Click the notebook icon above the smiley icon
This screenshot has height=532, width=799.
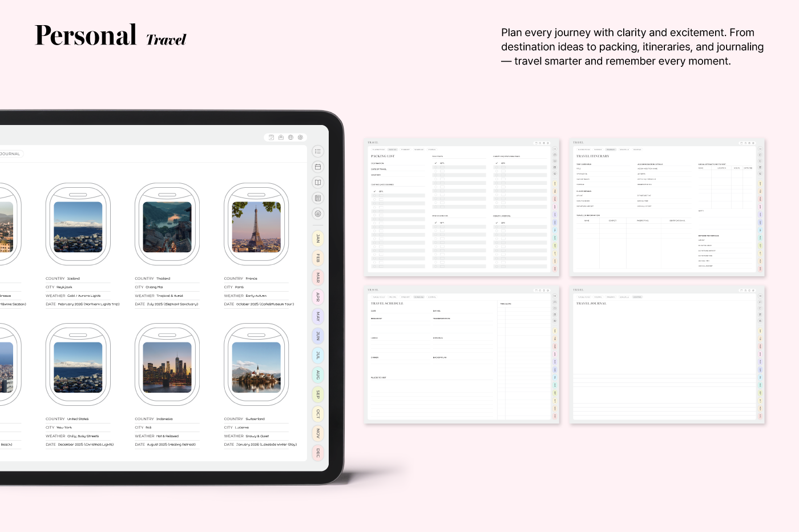tap(318, 198)
